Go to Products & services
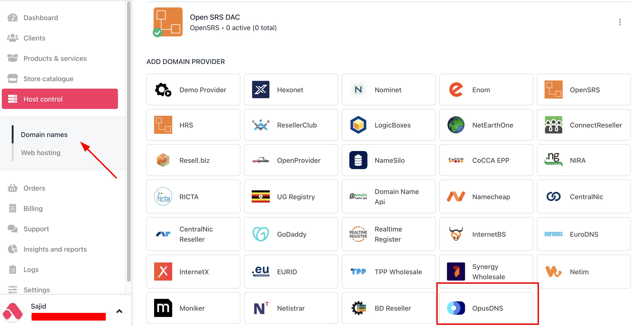Screen dimensions: 644x326 60,58
